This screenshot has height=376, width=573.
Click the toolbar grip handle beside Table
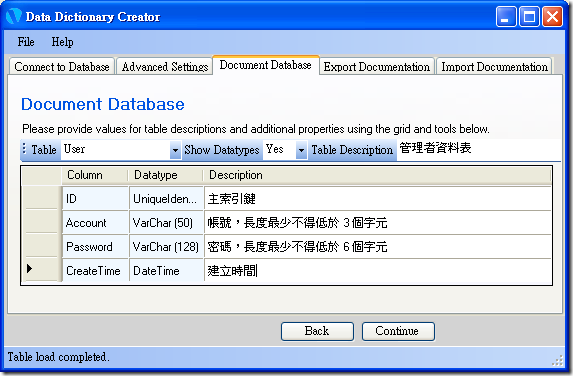24,149
